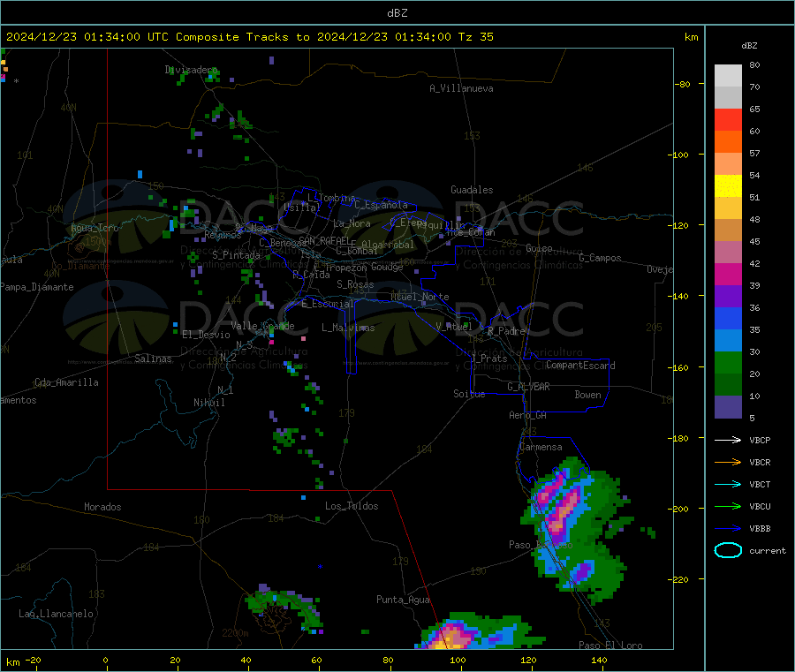Image resolution: width=795 pixels, height=672 pixels.
Task: Click the 'Tz 35' threshold text
Action: [x=475, y=37]
